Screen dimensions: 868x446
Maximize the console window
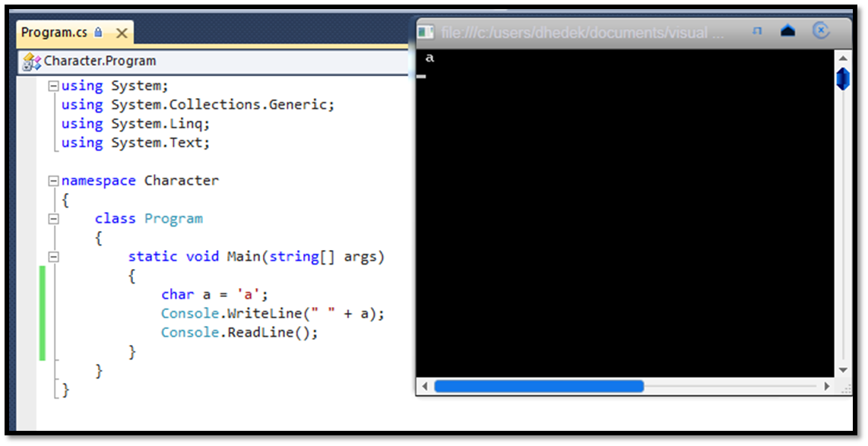[787, 31]
